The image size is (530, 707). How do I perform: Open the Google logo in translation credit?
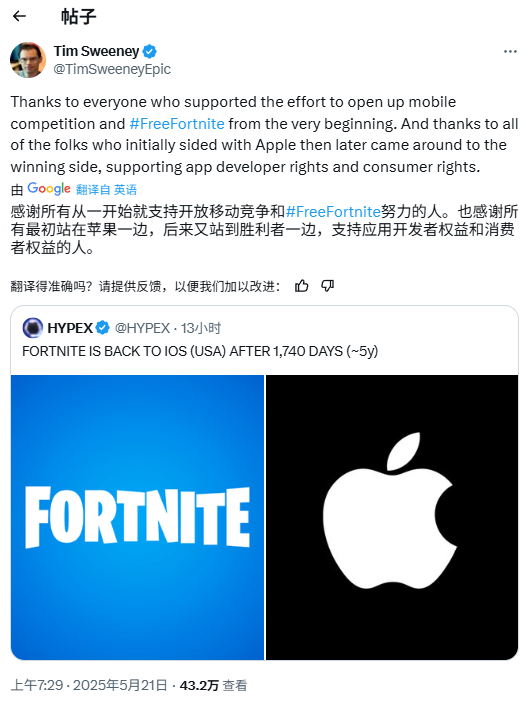49,188
